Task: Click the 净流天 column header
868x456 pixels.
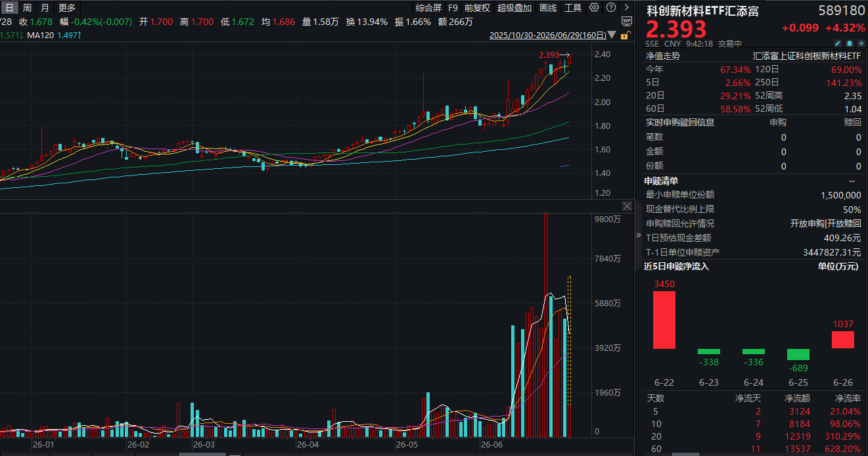Action: pos(748,398)
